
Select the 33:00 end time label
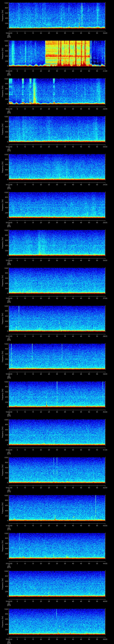point(105,147)
